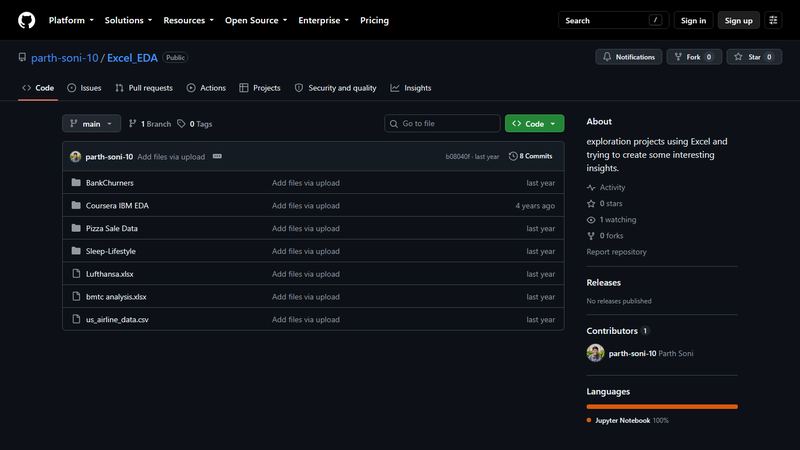
Task: Open the Enterprise menu
Action: point(323,20)
